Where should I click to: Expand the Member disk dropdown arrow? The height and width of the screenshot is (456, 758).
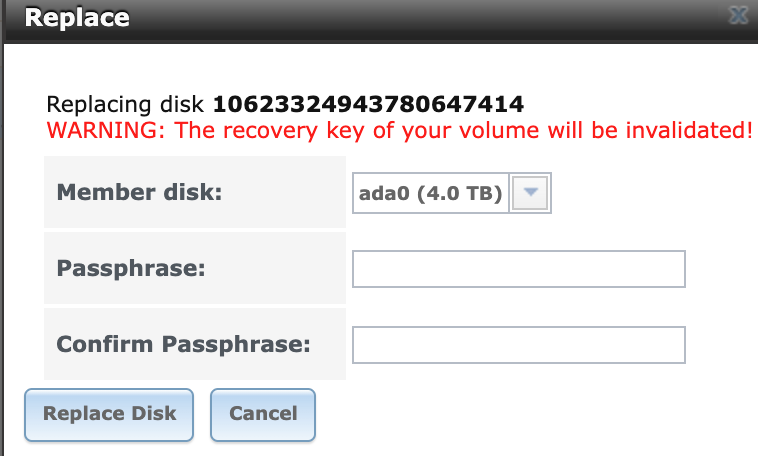530,193
